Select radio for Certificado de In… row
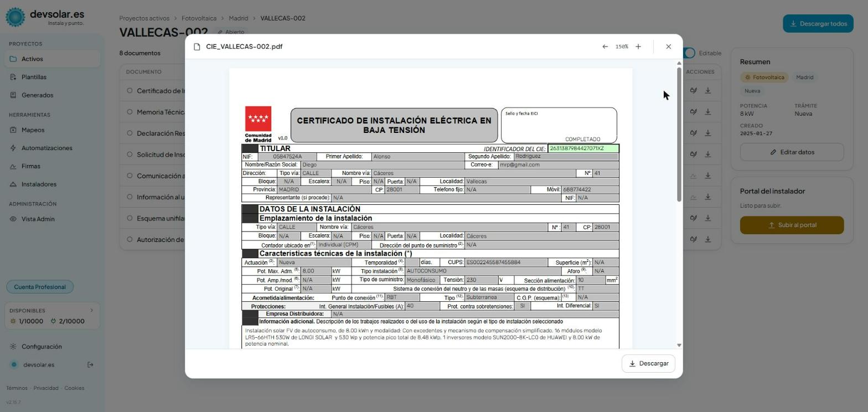The image size is (868, 412). [130, 90]
